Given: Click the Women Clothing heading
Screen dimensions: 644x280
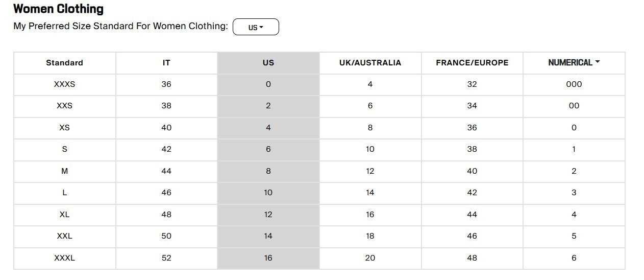Looking at the screenshot, I should (58, 9).
